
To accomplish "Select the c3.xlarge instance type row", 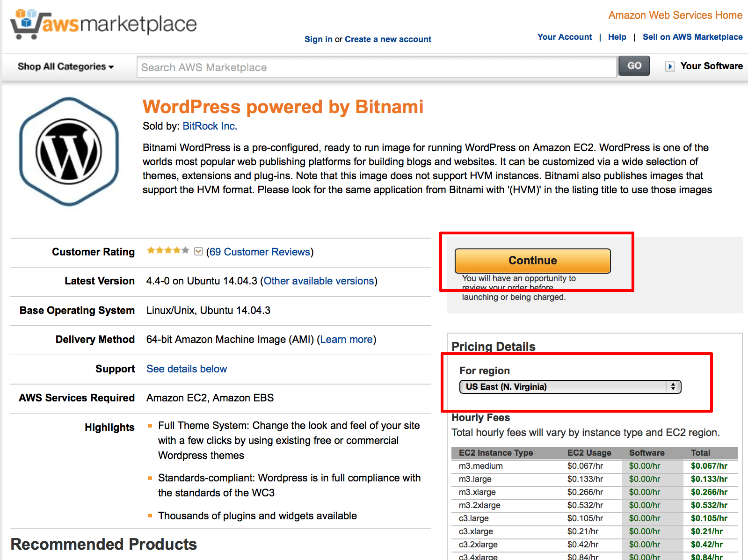I will pos(595,531).
